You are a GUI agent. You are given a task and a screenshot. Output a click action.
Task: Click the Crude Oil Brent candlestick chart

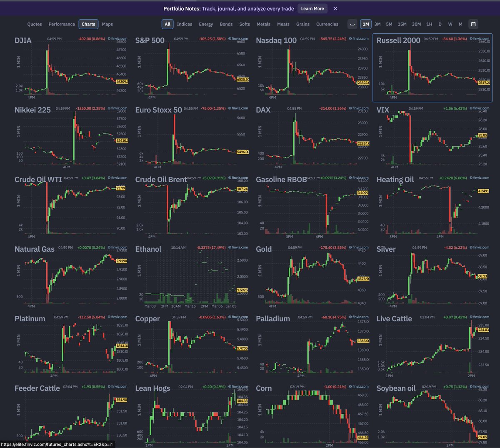point(191,206)
